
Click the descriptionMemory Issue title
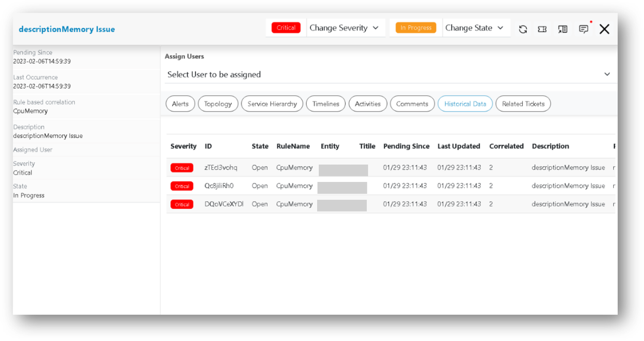click(67, 29)
